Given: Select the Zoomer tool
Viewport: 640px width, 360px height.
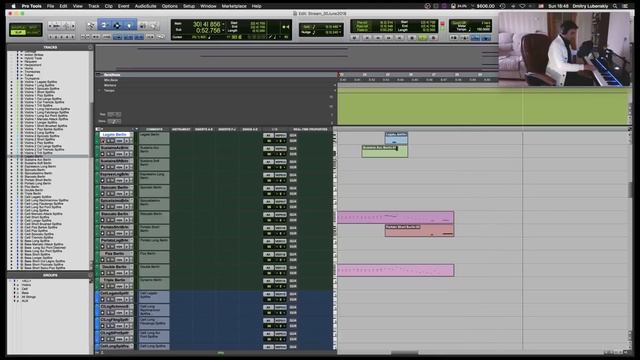Looking at the screenshot, I should click(91, 26).
